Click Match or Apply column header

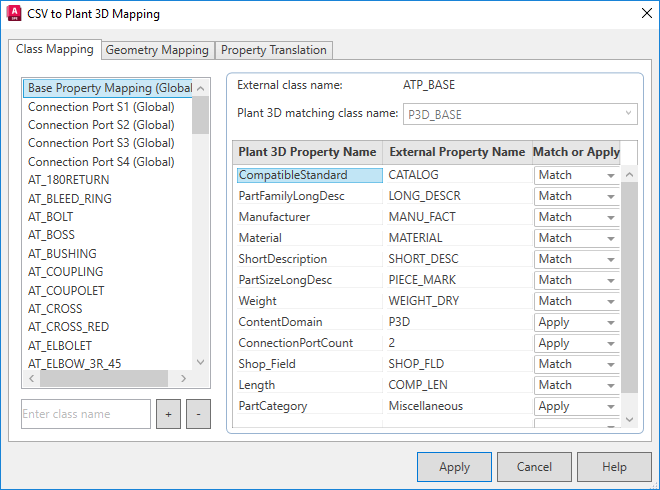click(576, 152)
